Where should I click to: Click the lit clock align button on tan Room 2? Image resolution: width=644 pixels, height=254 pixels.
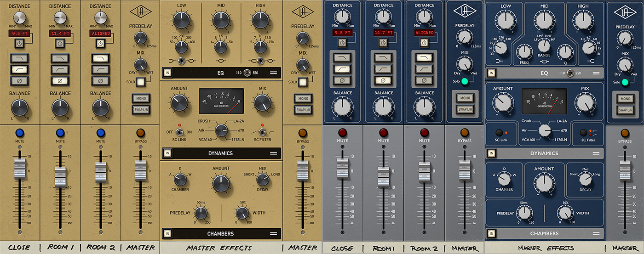[101, 43]
